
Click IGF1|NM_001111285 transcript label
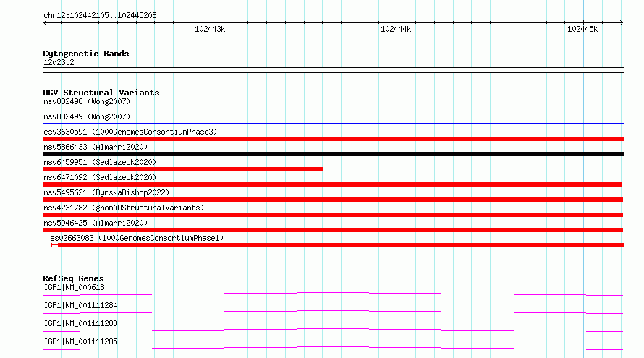(x=80, y=341)
